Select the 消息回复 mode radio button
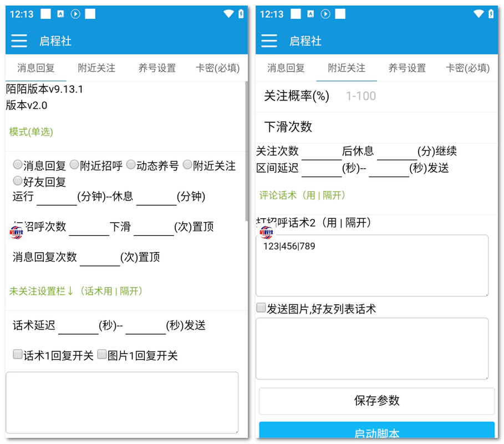The height and width of the screenshot is (444, 504). [18, 165]
